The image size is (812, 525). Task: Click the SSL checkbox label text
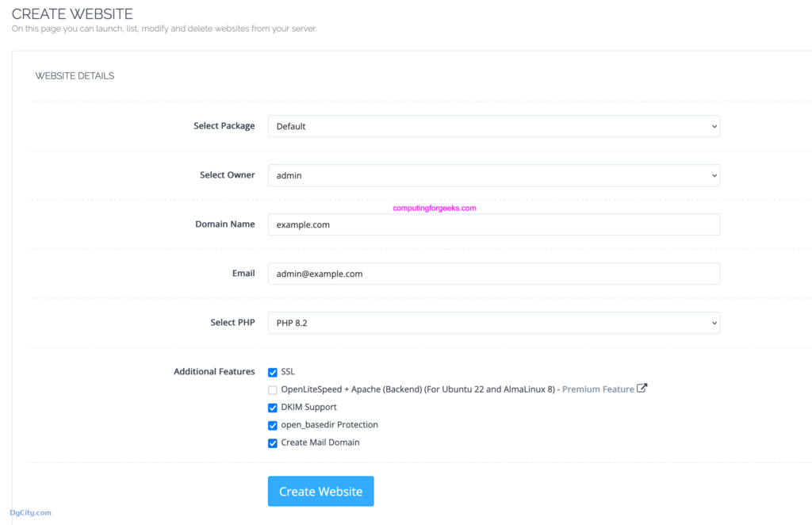coord(288,372)
